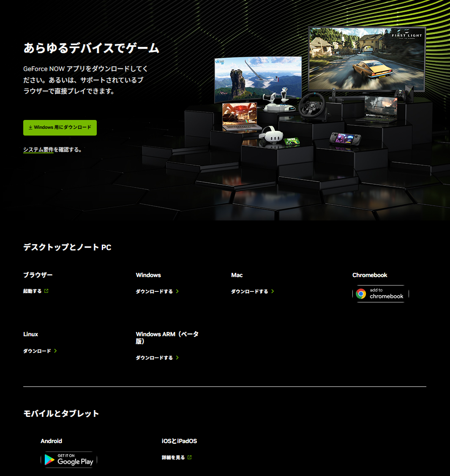Click the white VR headset in hero image
450x476 pixels.
pos(271,134)
